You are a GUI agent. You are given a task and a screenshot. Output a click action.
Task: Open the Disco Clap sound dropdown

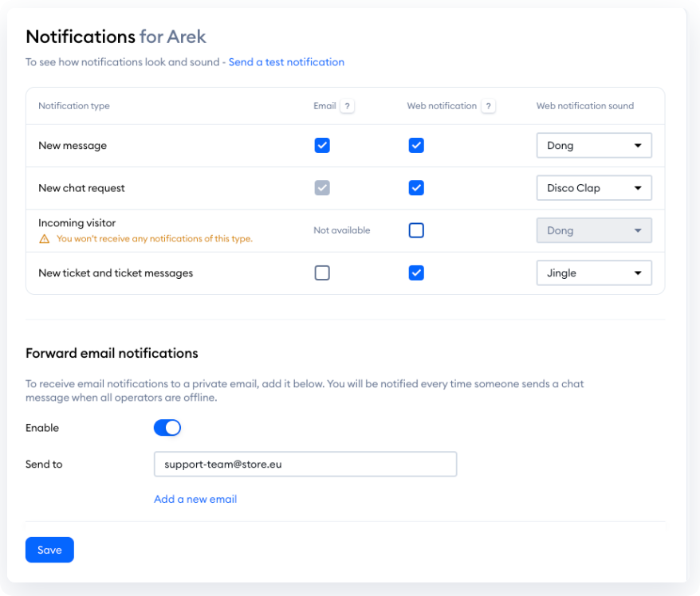(594, 188)
